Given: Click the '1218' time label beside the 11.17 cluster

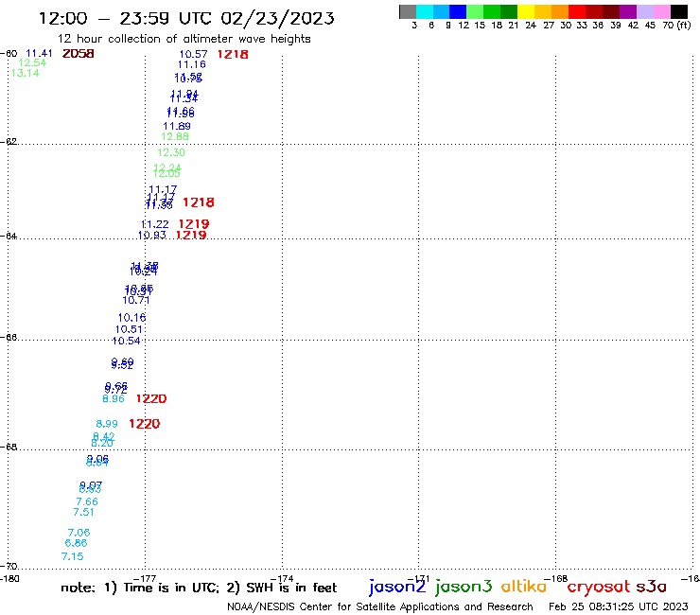Looking at the screenshot, I should tap(199, 202).
